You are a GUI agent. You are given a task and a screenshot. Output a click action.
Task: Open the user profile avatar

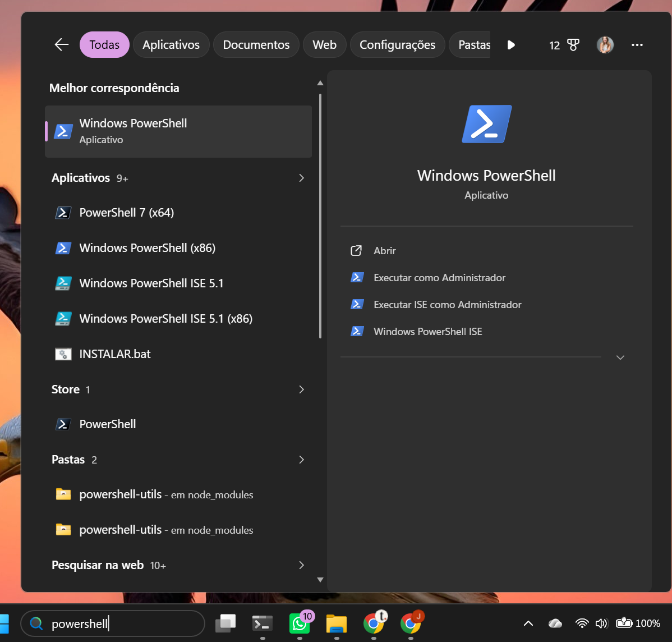point(605,45)
